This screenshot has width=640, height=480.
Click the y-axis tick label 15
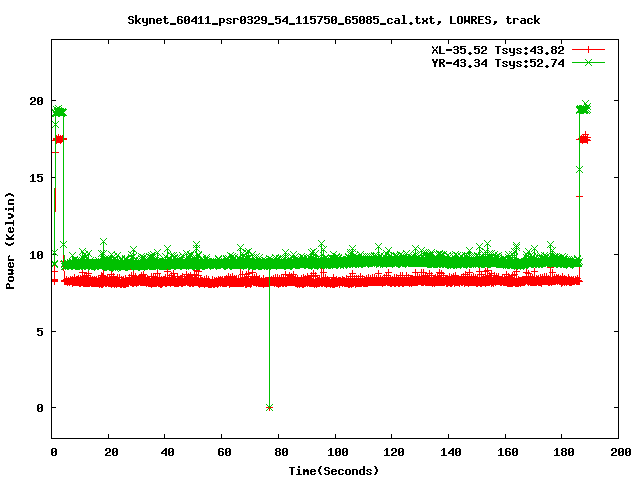tap(36, 178)
